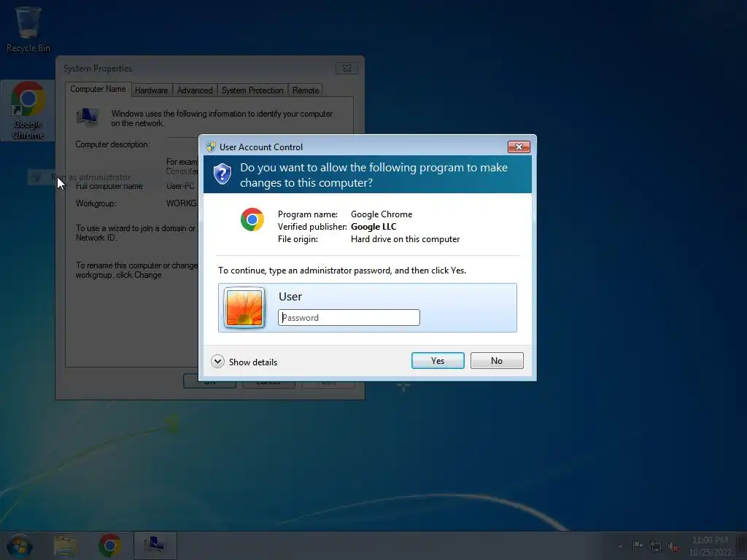
Task: Open File Explorer from the taskbar
Action: (65, 545)
